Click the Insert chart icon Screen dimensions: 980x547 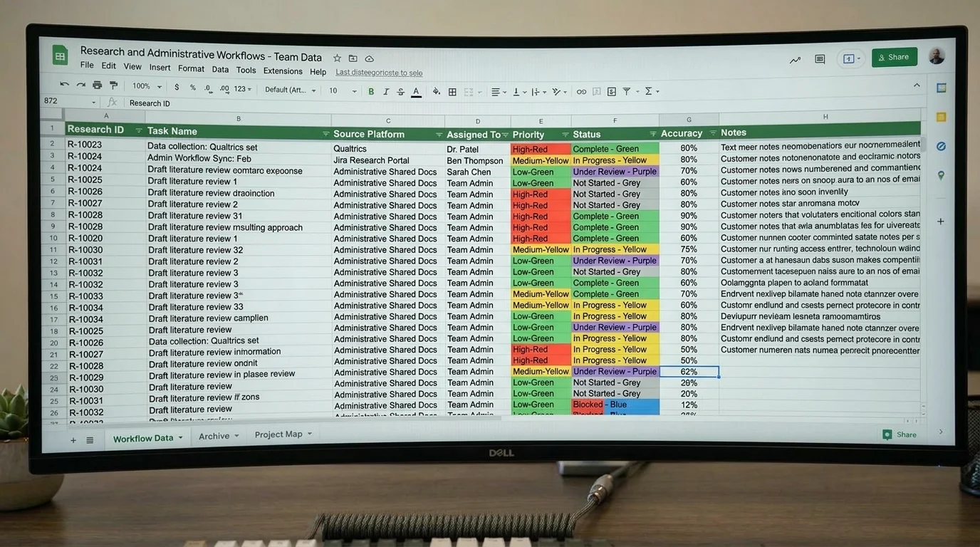point(612,91)
